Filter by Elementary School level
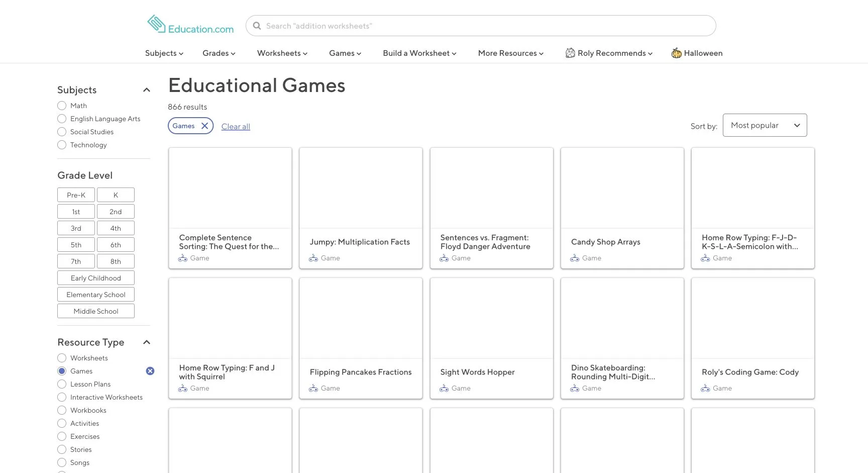 [x=96, y=295]
